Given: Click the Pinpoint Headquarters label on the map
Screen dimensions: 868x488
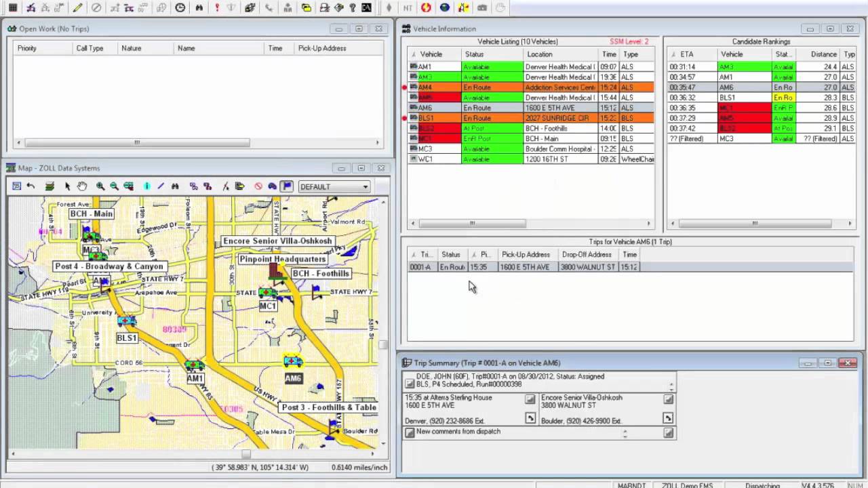Looking at the screenshot, I should (x=282, y=259).
